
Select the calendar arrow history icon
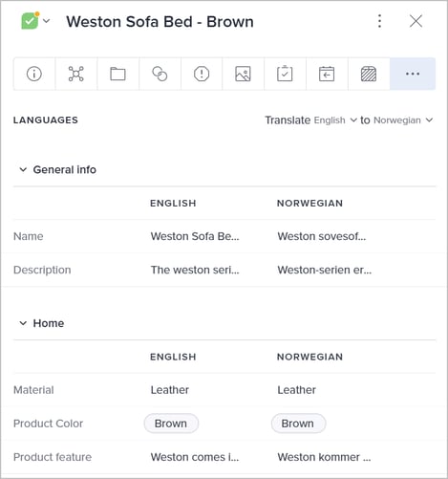click(327, 74)
